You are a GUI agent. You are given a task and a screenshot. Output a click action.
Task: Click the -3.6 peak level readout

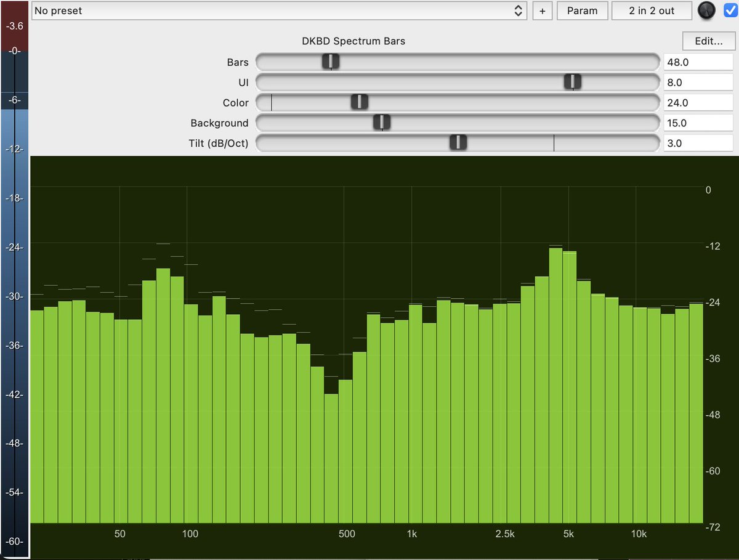(14, 26)
